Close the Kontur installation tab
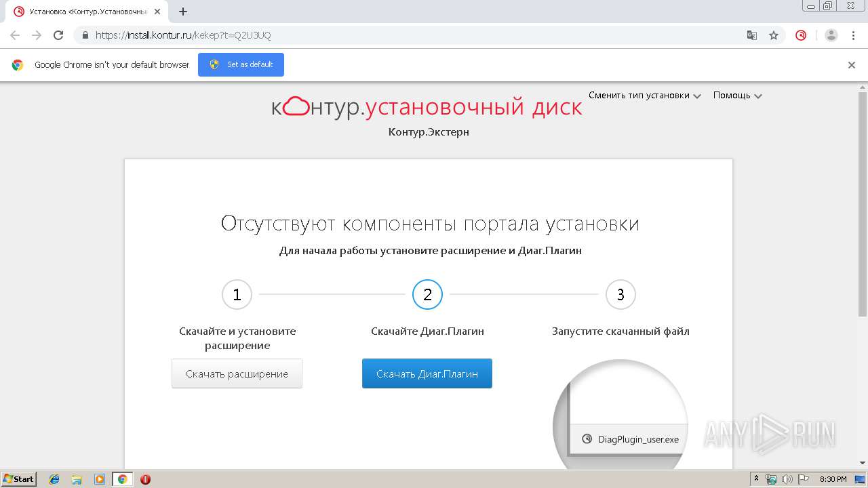Viewport: 868px width, 488px height. click(157, 12)
